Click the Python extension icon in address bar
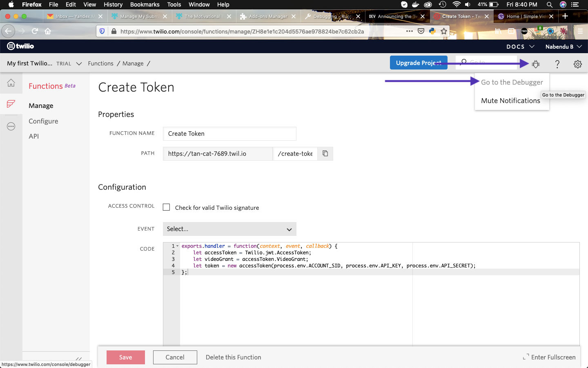 pyautogui.click(x=432, y=31)
